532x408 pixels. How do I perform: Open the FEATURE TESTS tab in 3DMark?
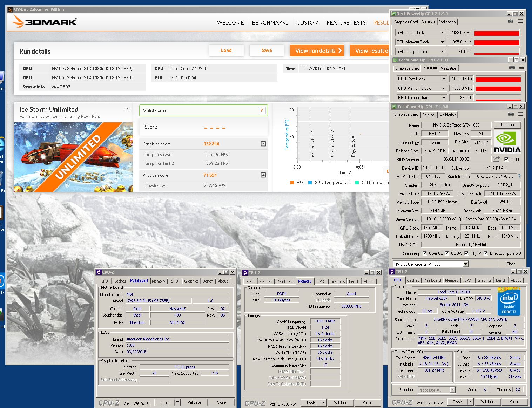click(x=346, y=22)
